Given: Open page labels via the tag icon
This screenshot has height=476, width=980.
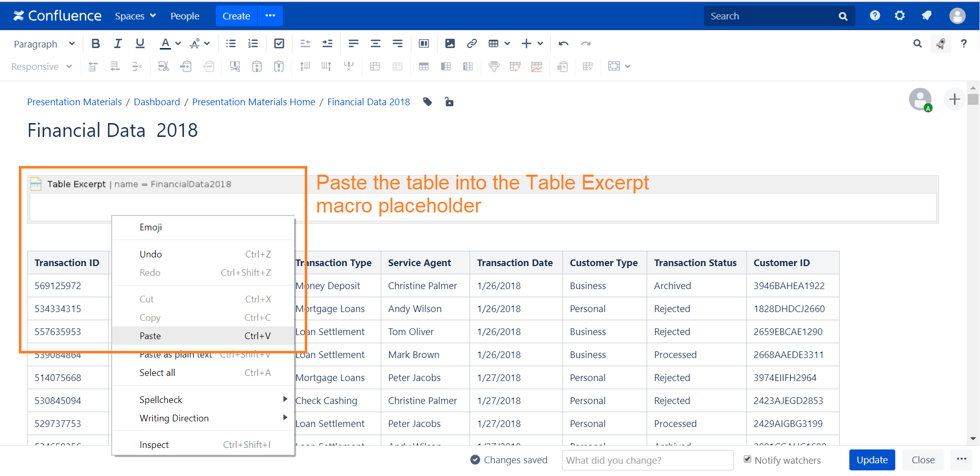Looking at the screenshot, I should coord(428,102).
